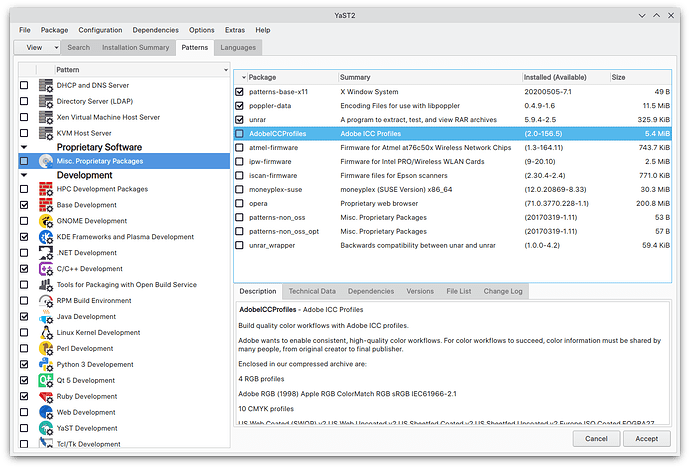Screen dimensions: 690x468
Task: Show the File List tab
Action: 459,291
